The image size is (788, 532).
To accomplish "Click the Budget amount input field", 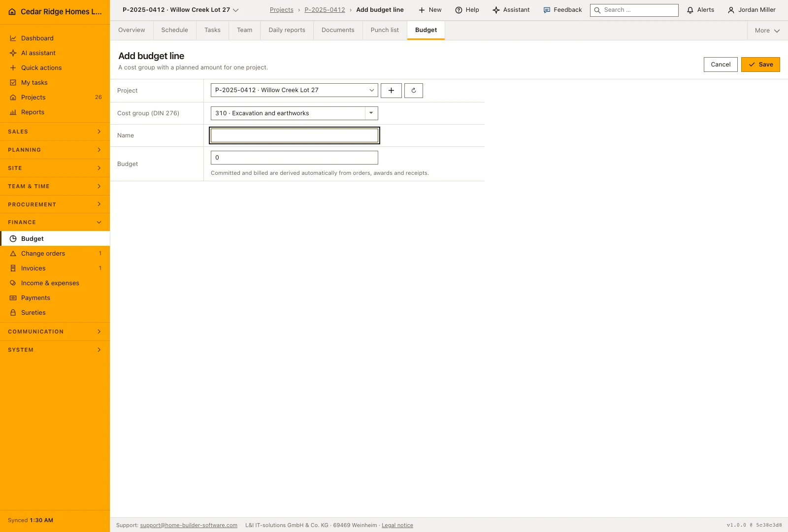I will pos(295,158).
